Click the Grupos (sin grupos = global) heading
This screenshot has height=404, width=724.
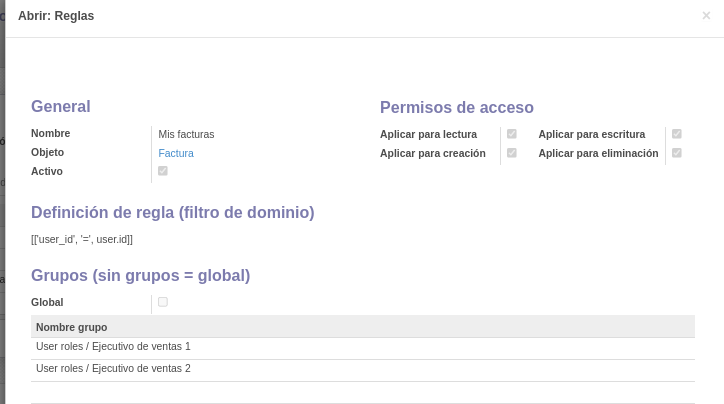click(x=140, y=276)
